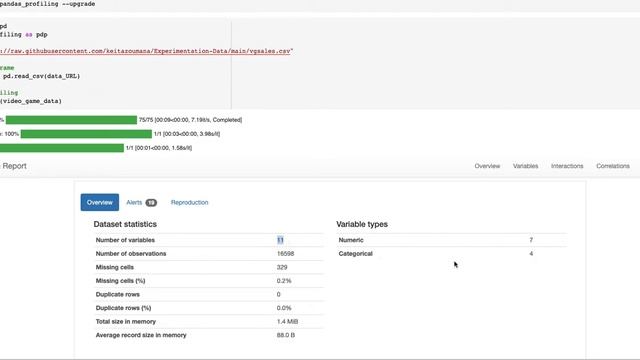
Task: Click the (video_game_data) code line
Action: (31, 101)
